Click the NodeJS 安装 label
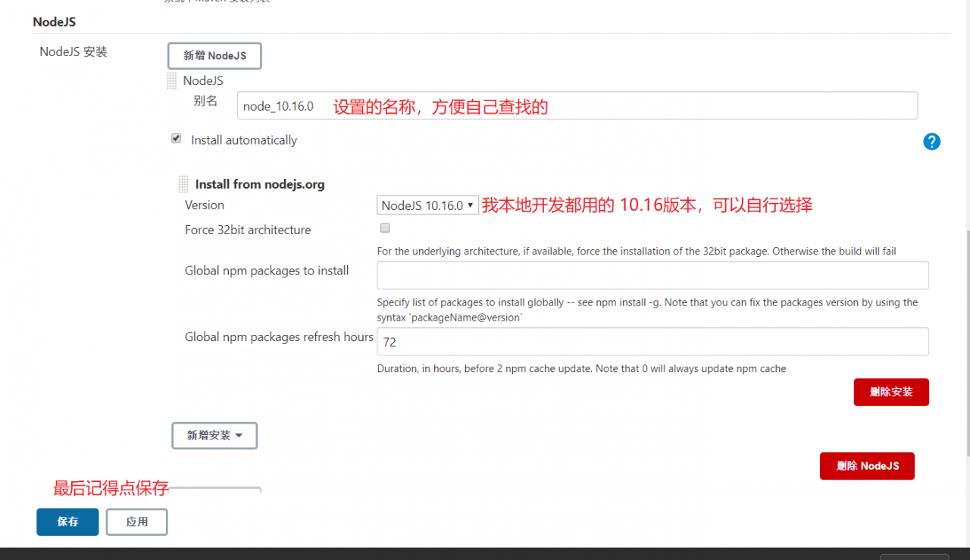This screenshot has width=970, height=560. pyautogui.click(x=74, y=52)
